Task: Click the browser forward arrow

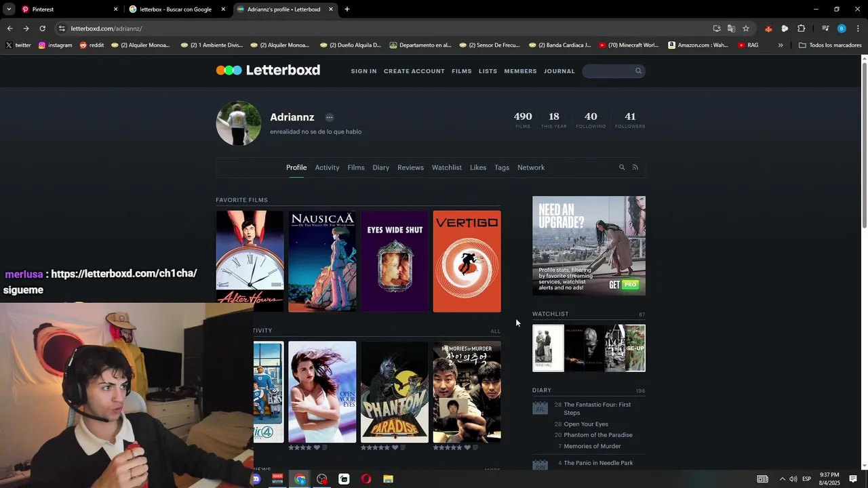Action: (x=26, y=28)
